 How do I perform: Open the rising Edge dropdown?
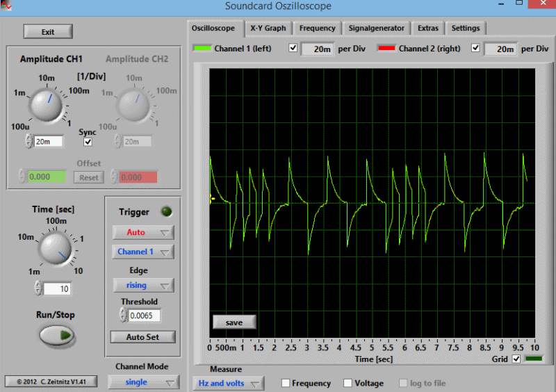(143, 285)
